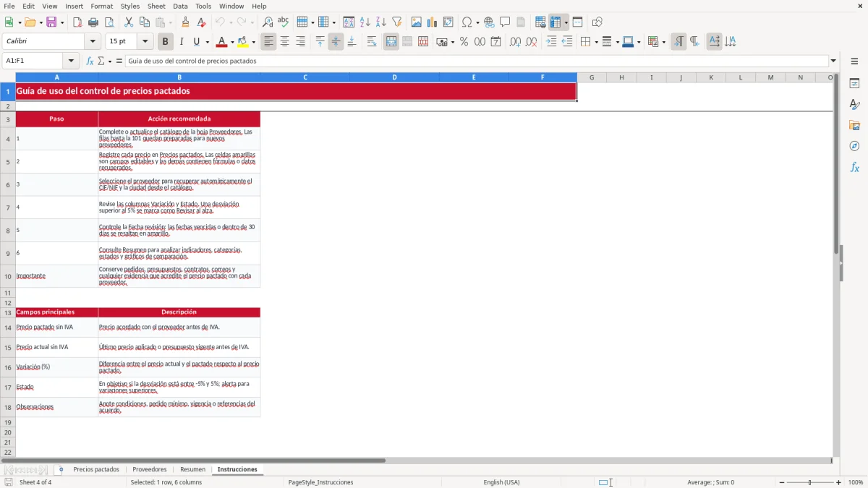Image resolution: width=868 pixels, height=488 pixels.
Task: Click the zoom in plus button
Action: tap(839, 482)
